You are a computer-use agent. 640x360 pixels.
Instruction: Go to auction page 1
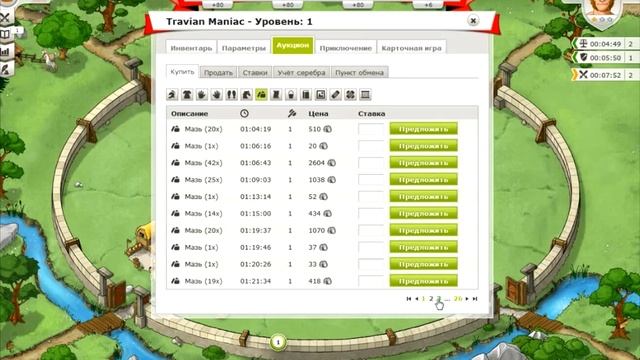coord(423,299)
